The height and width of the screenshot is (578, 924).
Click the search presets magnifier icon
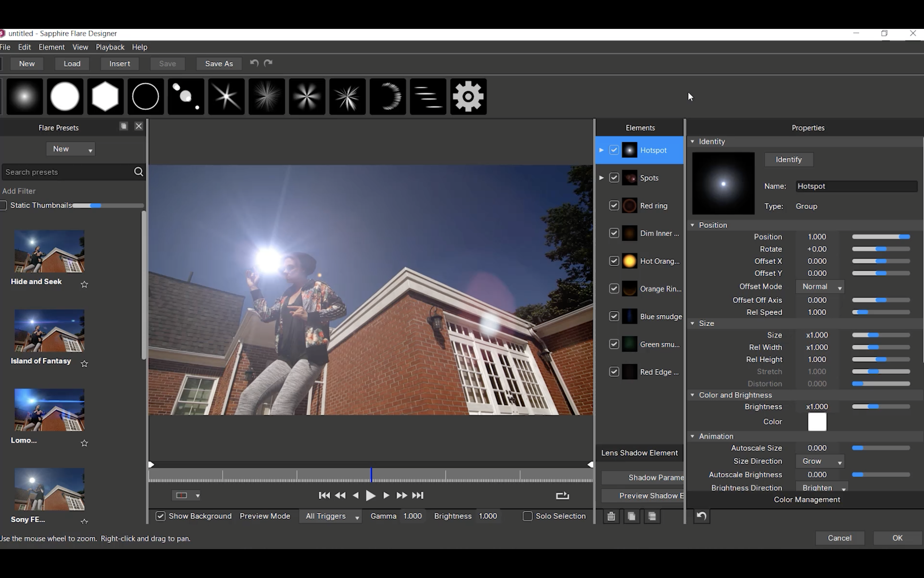139,172
